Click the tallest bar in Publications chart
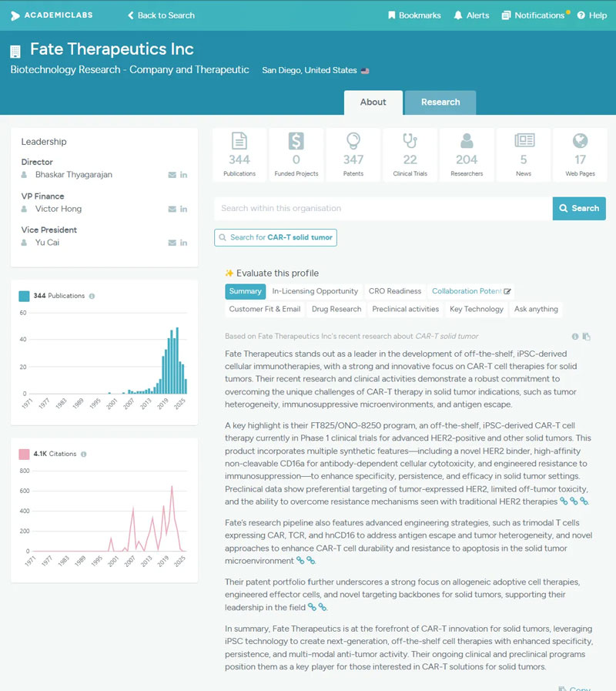This screenshot has height=691, width=616. 177,361
